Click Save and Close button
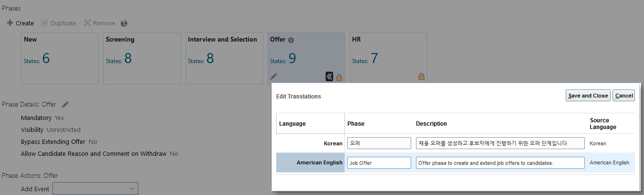 click(x=588, y=96)
